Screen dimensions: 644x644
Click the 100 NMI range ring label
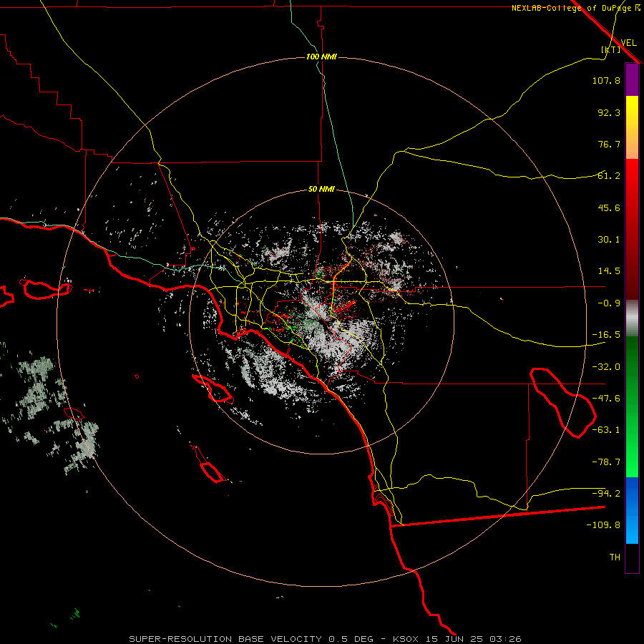click(x=321, y=57)
